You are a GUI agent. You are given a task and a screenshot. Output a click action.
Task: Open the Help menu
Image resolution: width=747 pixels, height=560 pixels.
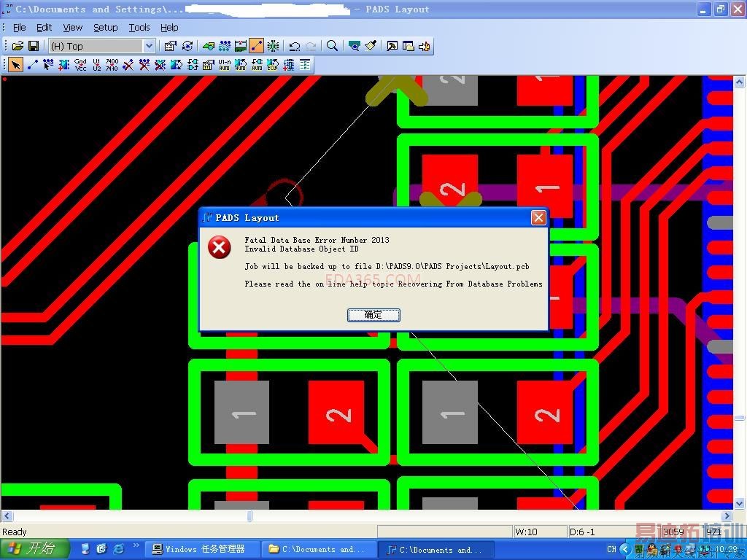[169, 28]
